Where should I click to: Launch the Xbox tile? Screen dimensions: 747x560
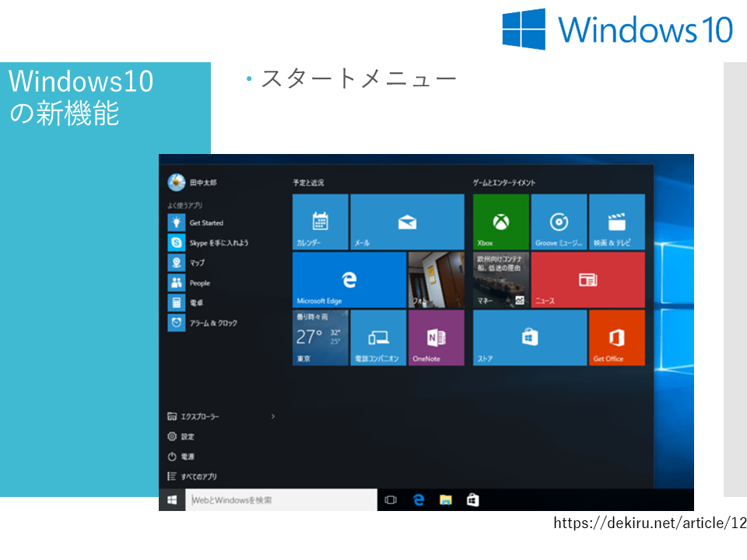pyautogui.click(x=500, y=222)
